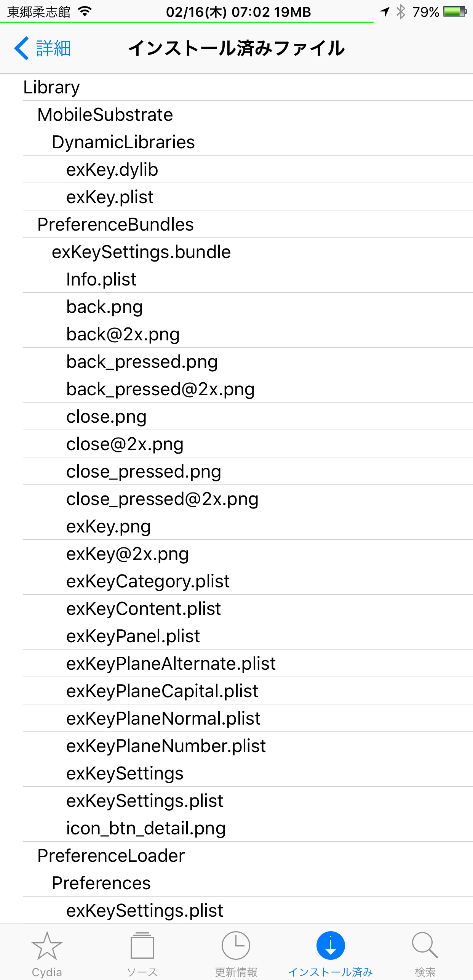Select the インストール済み download icon
473x980 pixels.
(x=331, y=946)
